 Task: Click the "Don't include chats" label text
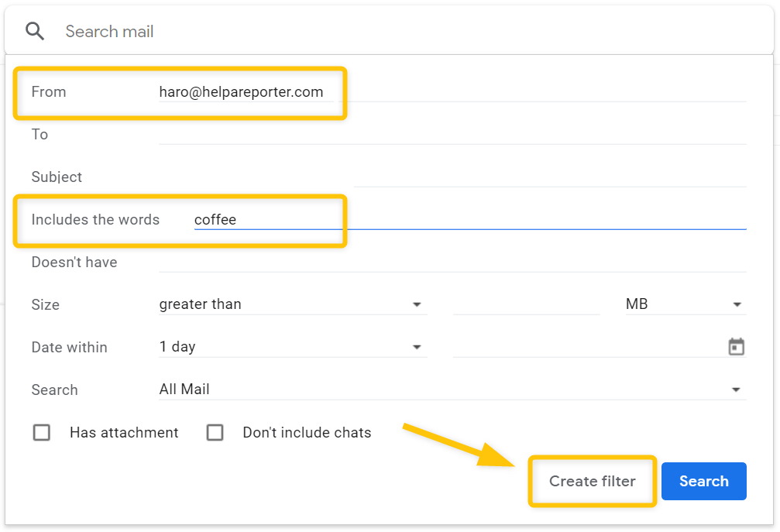click(307, 433)
